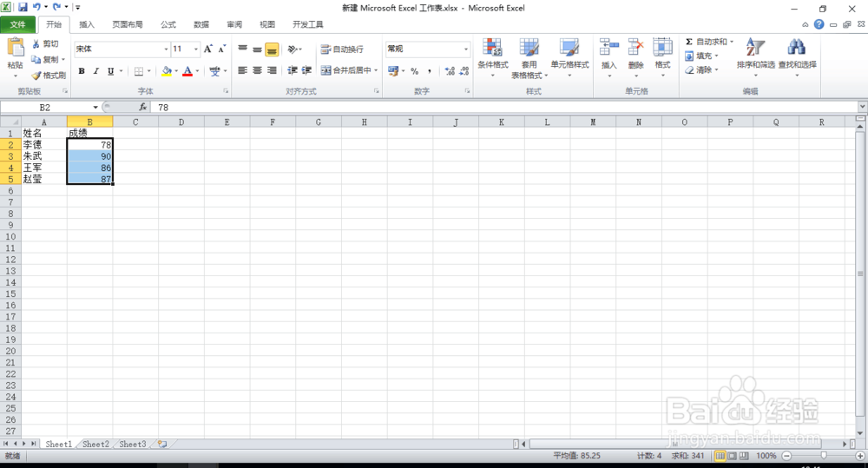Open the font size dropdown showing 11
The image size is (868, 468).
click(x=195, y=49)
